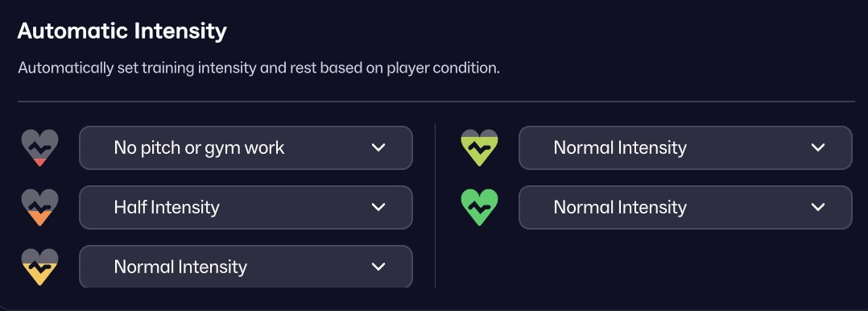868x311 pixels.
Task: Click the orange condition heart icon
Action: point(40,207)
